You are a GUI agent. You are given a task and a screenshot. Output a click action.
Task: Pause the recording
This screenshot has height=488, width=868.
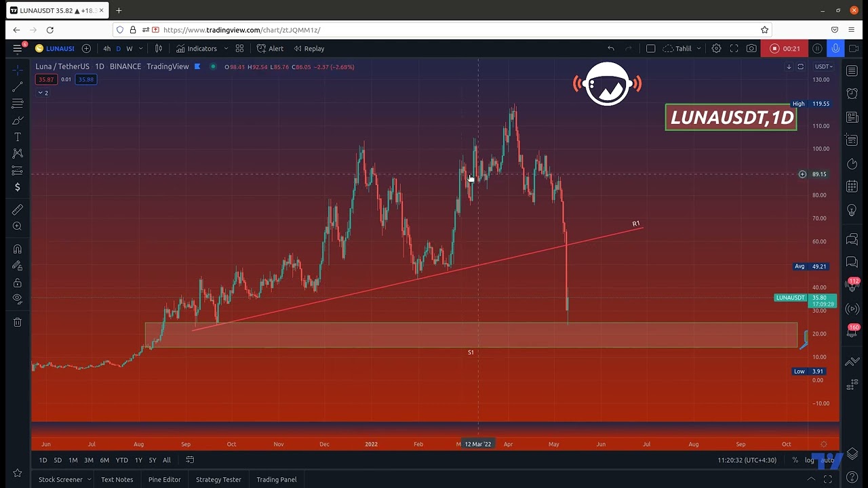tap(817, 48)
